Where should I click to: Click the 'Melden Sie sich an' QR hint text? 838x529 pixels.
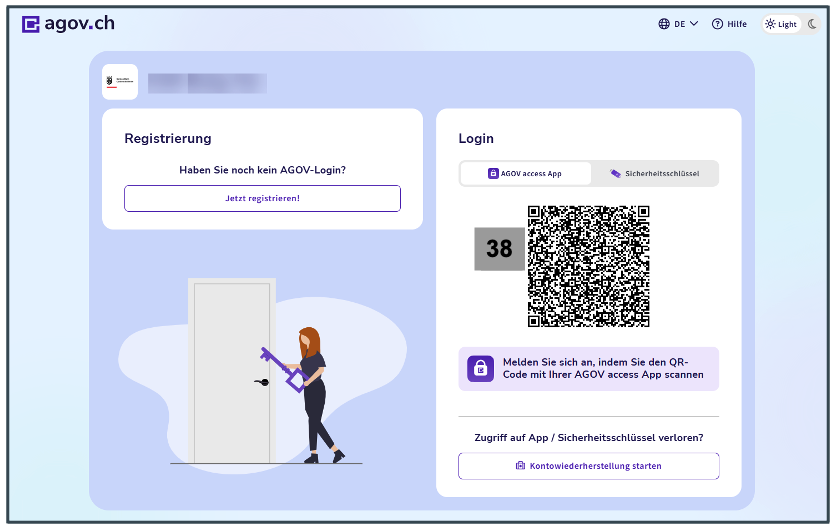point(603,368)
